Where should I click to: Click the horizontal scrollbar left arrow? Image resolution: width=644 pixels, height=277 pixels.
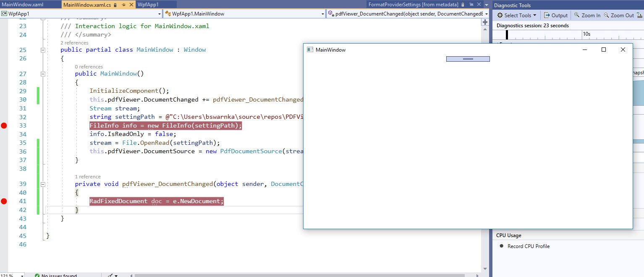tap(131, 275)
